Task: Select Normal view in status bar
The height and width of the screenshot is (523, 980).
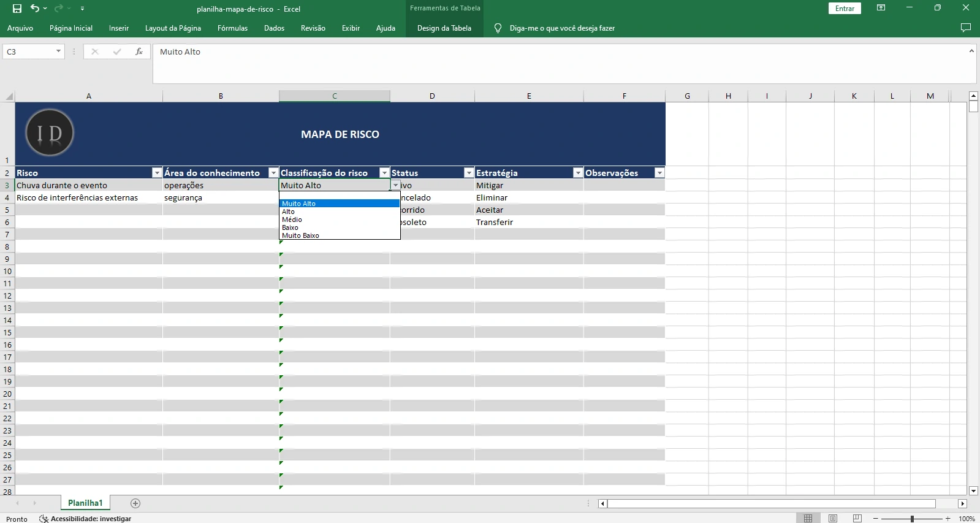Action: coord(808,519)
